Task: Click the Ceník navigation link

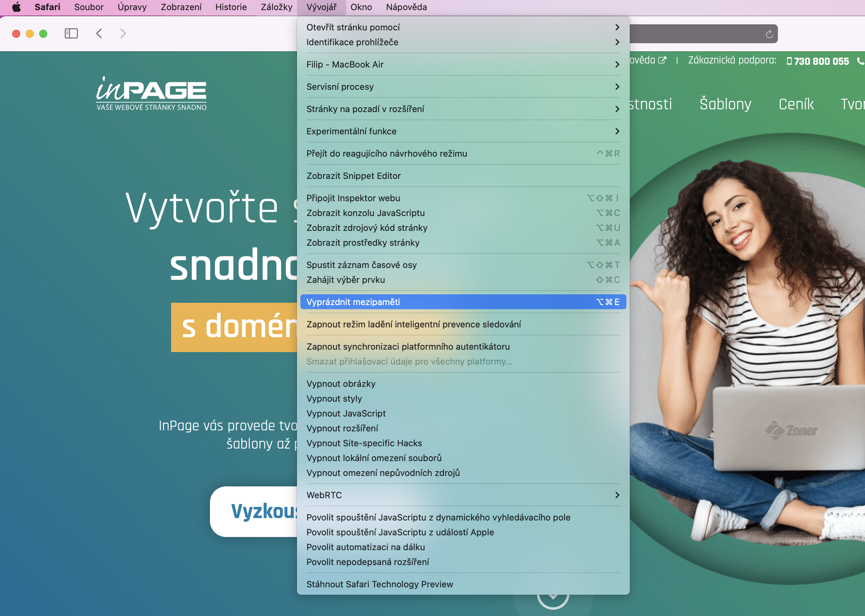Action: 796,104
